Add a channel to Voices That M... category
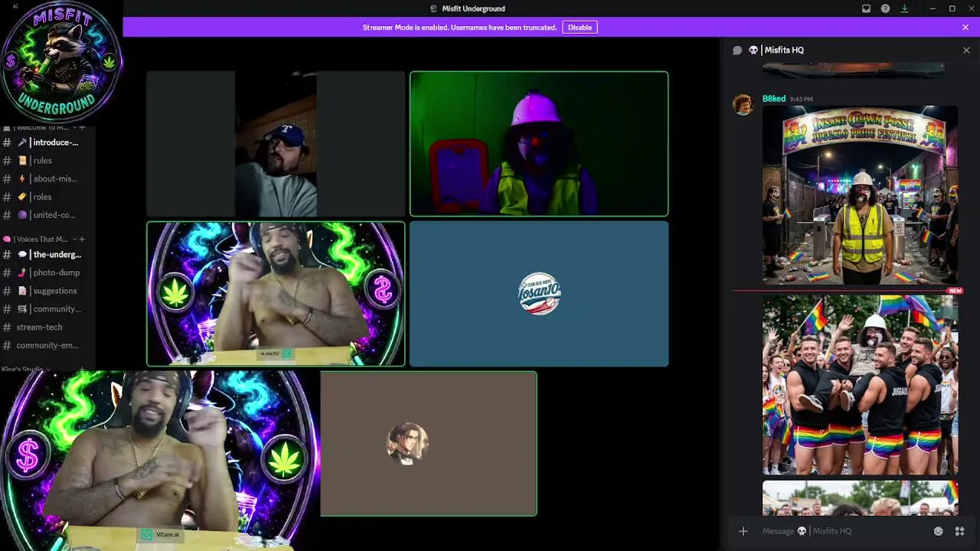This screenshot has width=980, height=551. click(82, 240)
